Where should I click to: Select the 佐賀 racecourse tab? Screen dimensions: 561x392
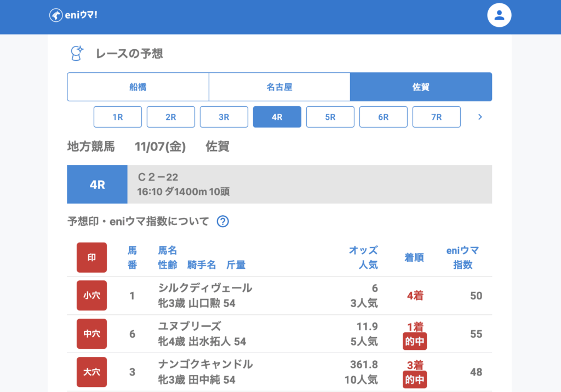[421, 87]
